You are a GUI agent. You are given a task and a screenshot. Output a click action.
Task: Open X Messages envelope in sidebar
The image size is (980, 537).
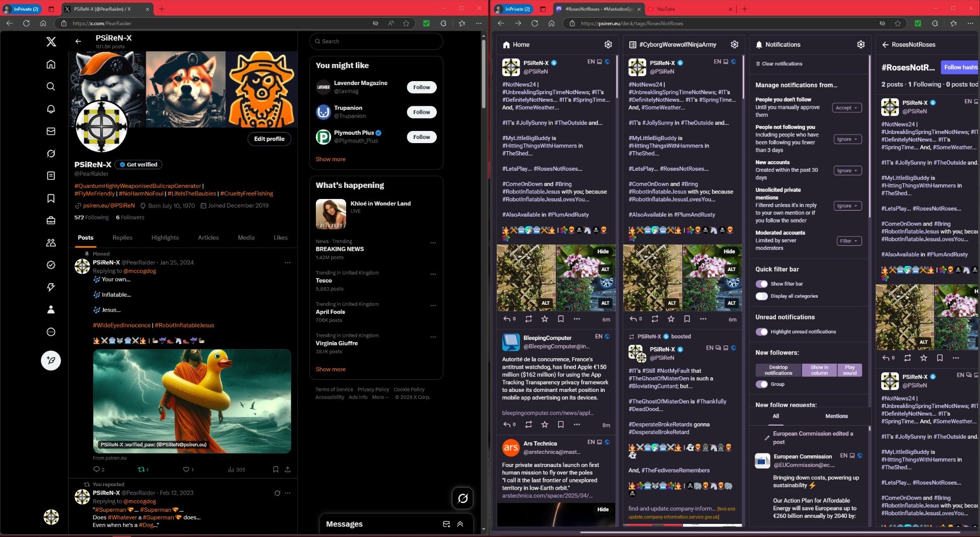[51, 131]
